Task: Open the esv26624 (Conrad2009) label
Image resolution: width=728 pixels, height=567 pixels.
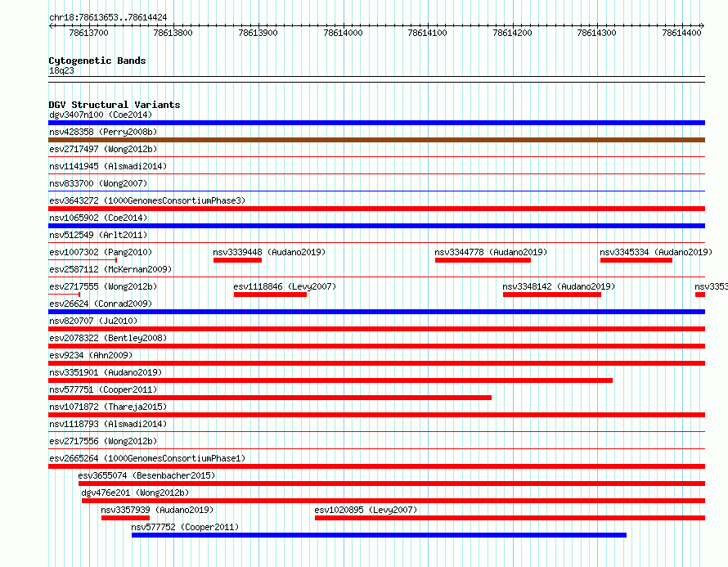Action: coord(101,304)
